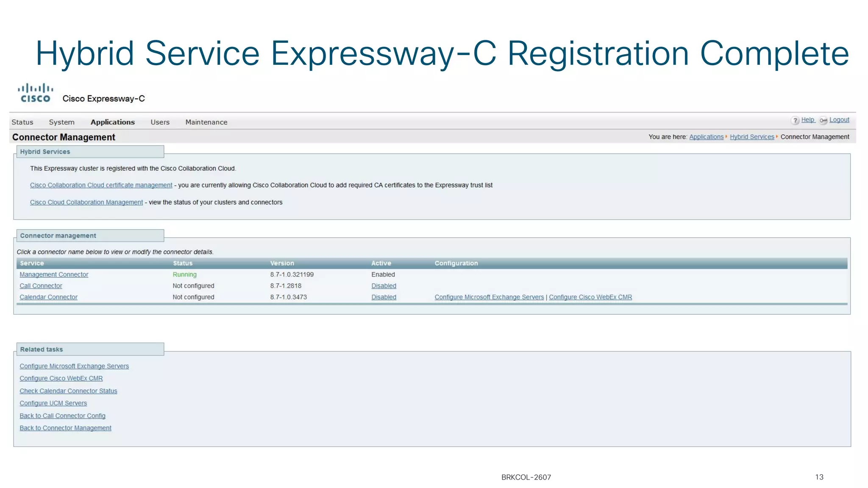This screenshot has height=488, width=868.
Task: Click version 8.7-1.0.321199
Action: (x=292, y=274)
